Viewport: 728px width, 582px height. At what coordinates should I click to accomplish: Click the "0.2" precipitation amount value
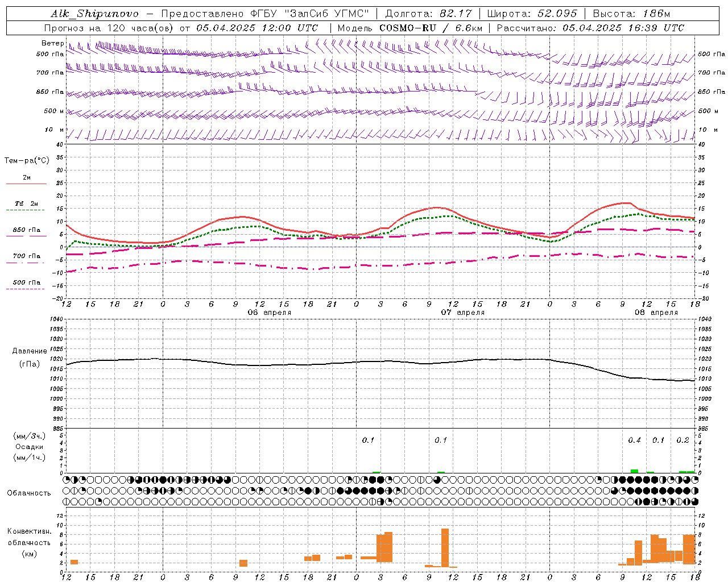coord(682,440)
